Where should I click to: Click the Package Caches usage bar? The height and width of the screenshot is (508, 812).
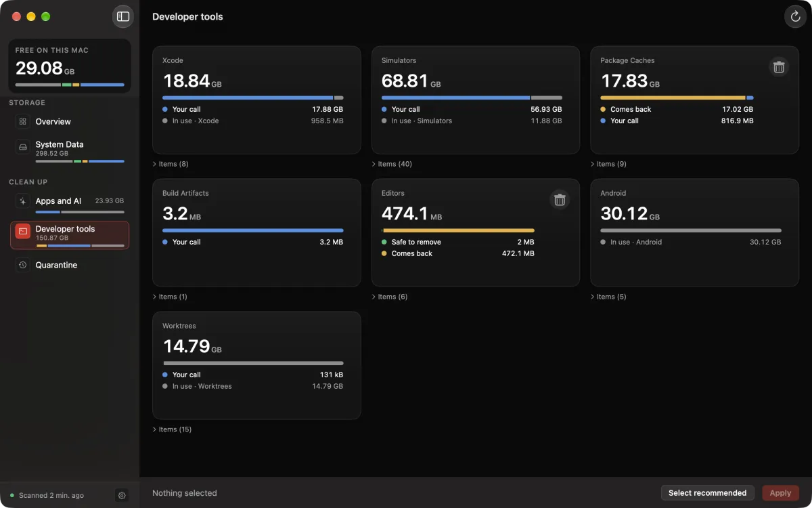[677, 98]
